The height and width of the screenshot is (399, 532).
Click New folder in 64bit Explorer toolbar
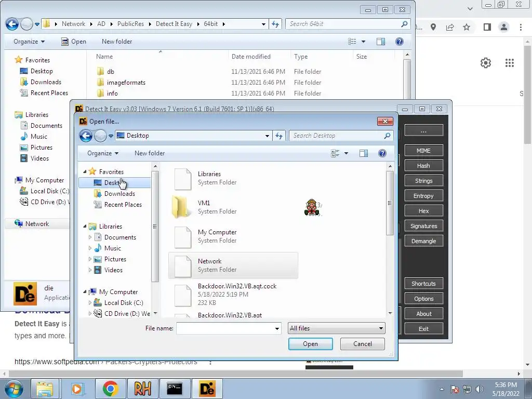point(117,42)
